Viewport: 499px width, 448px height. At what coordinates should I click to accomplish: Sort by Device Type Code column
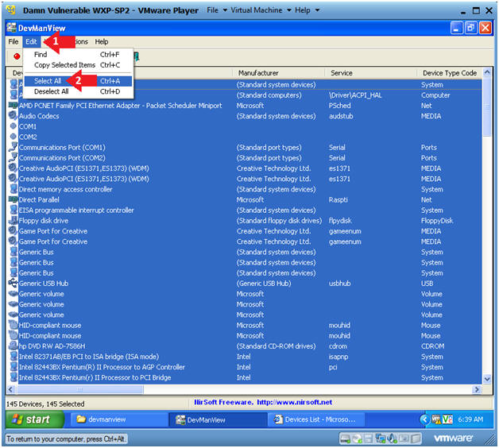(x=450, y=73)
